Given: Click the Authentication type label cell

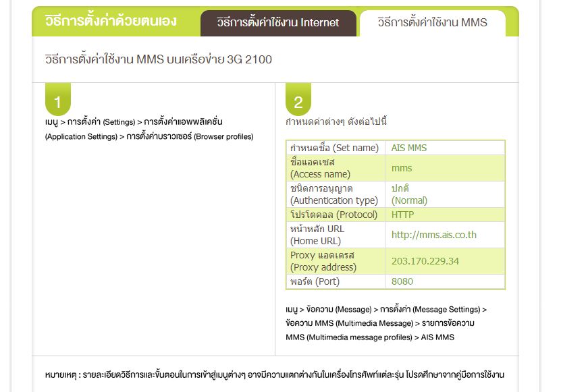Looking at the screenshot, I should click(x=334, y=194).
